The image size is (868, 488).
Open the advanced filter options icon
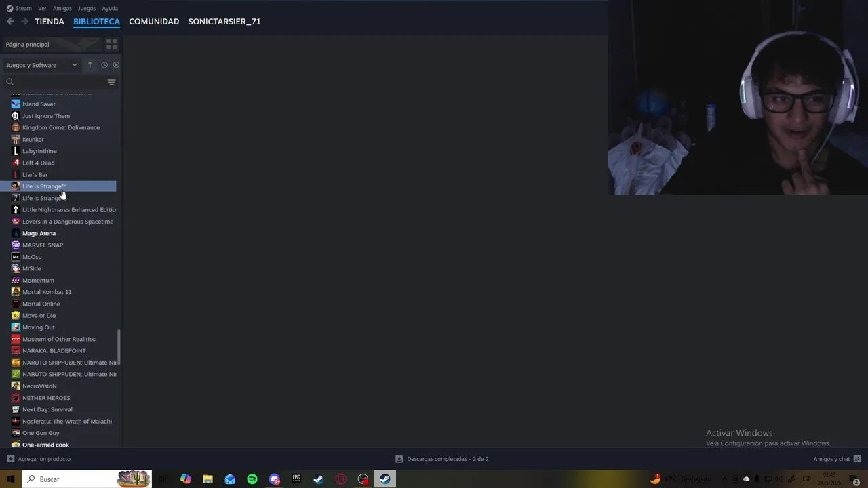(x=112, y=82)
